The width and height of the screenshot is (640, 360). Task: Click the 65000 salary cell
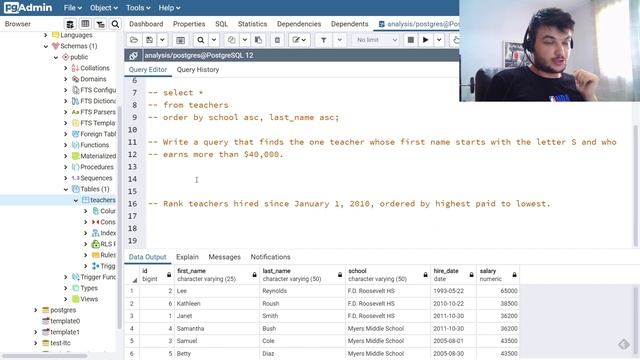pyautogui.click(x=498, y=291)
